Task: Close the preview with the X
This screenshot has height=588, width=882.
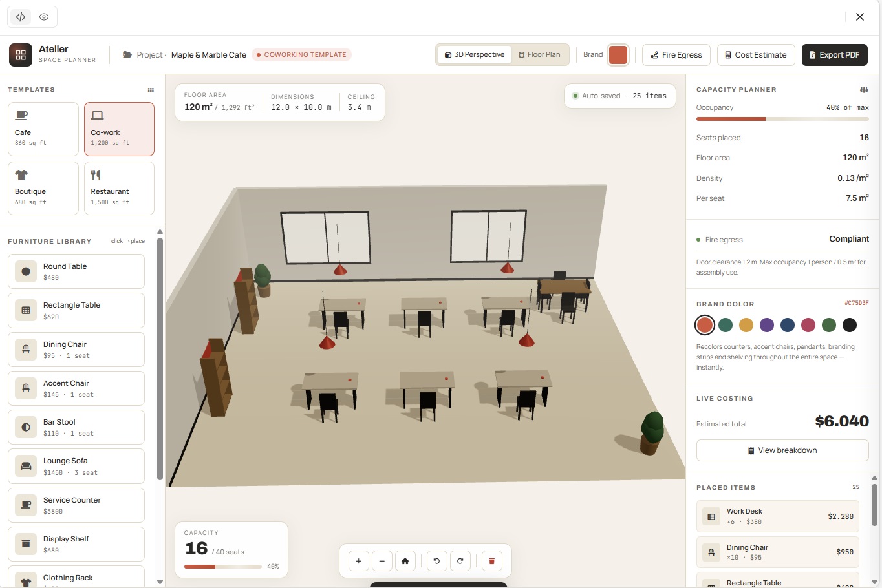Action: 860,17
